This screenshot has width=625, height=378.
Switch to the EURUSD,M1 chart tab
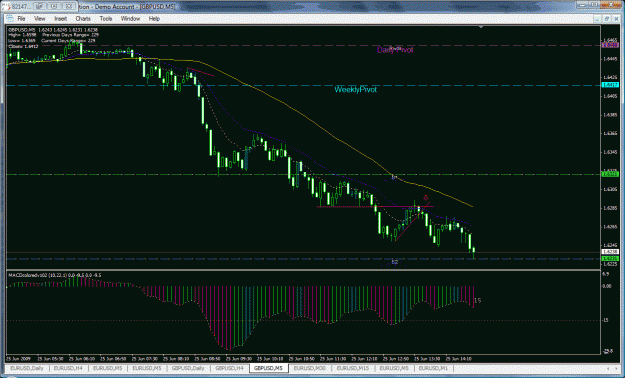click(x=433, y=368)
